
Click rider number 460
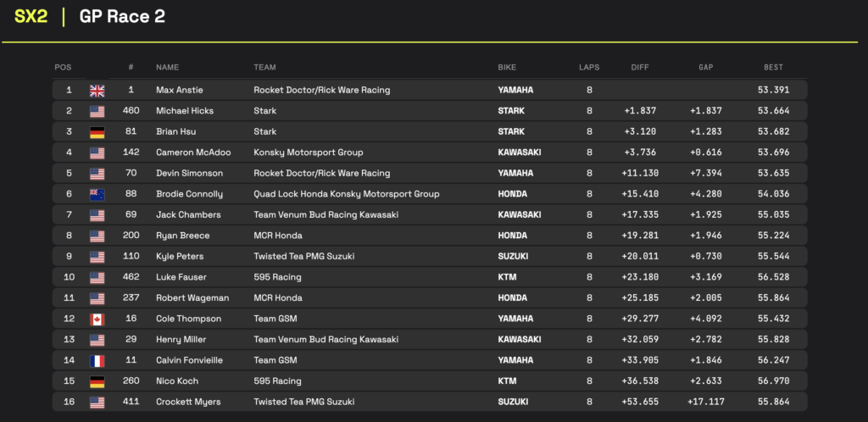131,111
